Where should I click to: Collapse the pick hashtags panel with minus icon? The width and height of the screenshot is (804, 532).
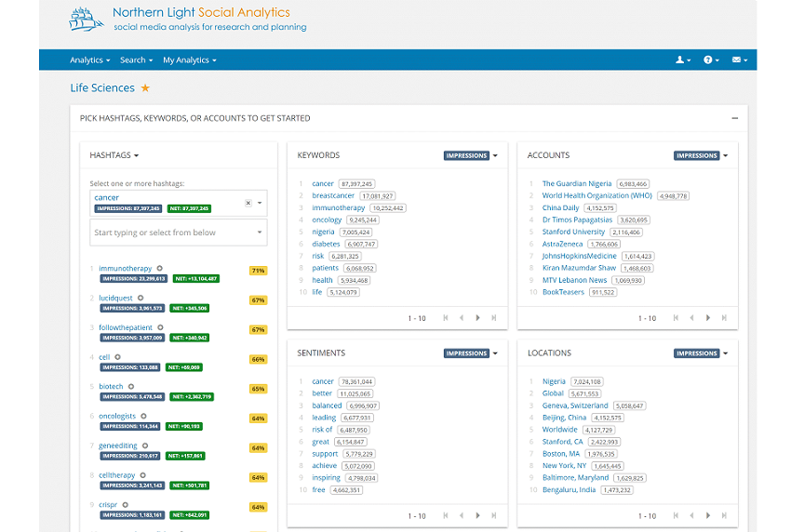[x=735, y=118]
